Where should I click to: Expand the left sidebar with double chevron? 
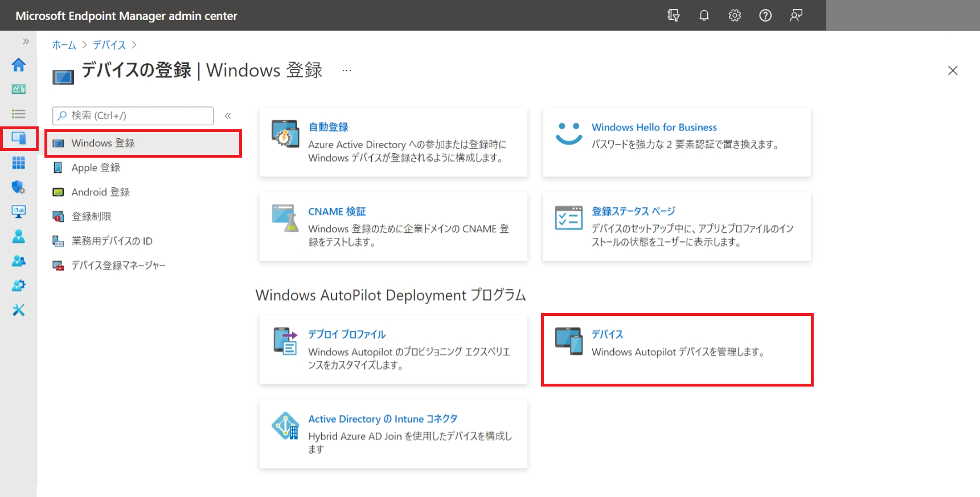(26, 41)
